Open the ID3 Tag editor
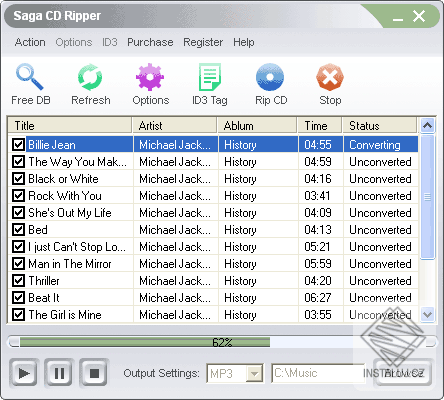This screenshot has width=444, height=400. click(x=210, y=77)
